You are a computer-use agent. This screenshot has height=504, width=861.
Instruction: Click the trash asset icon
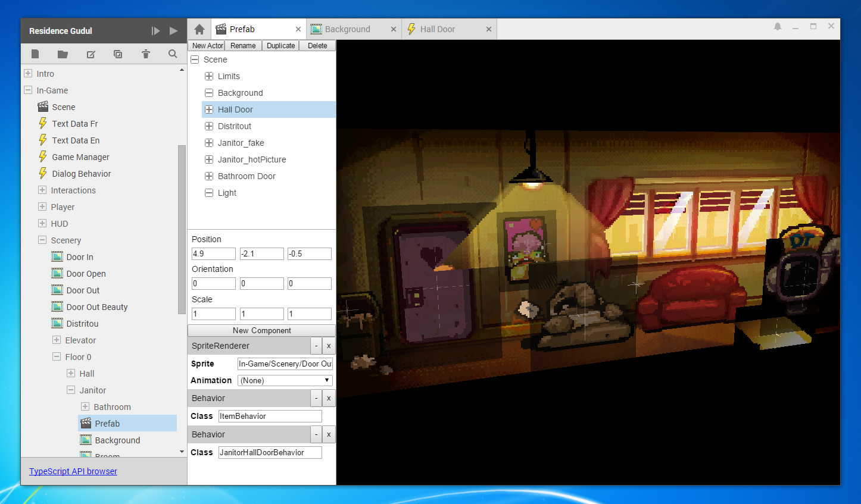point(145,54)
